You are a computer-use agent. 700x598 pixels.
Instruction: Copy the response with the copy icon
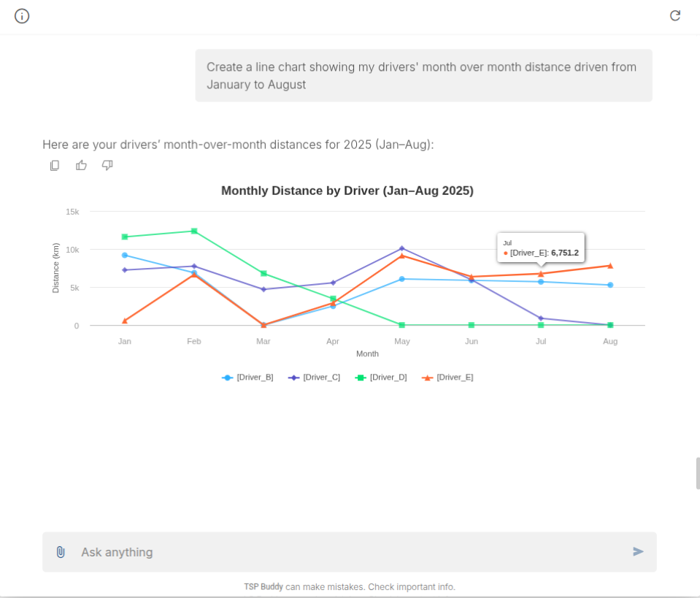55,166
